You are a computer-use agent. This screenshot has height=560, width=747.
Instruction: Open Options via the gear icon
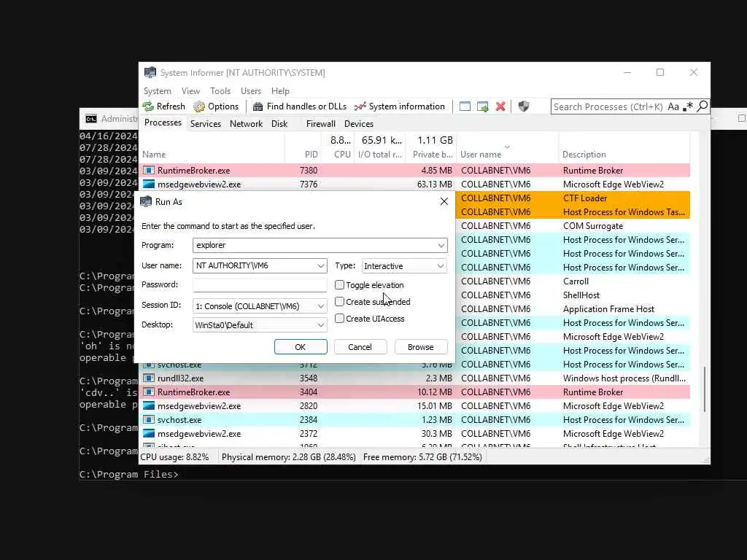(199, 106)
